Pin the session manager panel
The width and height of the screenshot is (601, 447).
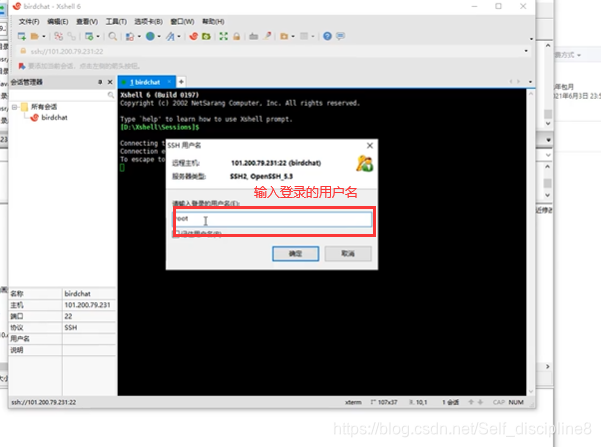coord(100,82)
